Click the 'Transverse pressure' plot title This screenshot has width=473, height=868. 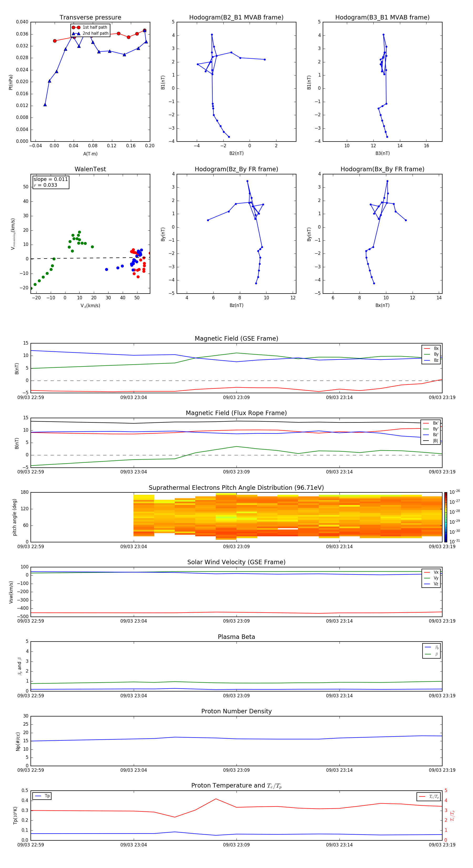click(90, 18)
